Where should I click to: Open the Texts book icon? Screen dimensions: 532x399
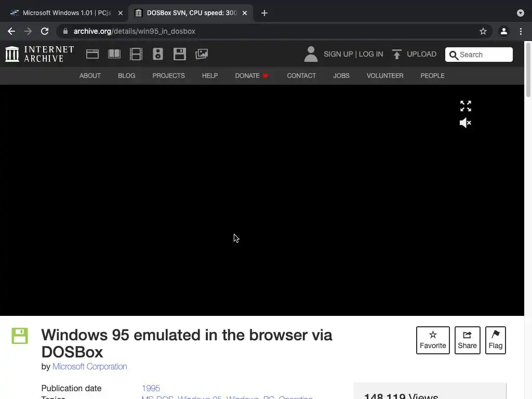(114, 54)
